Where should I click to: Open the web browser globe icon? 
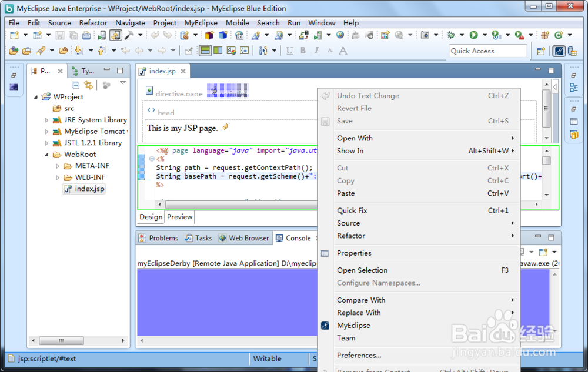click(340, 35)
